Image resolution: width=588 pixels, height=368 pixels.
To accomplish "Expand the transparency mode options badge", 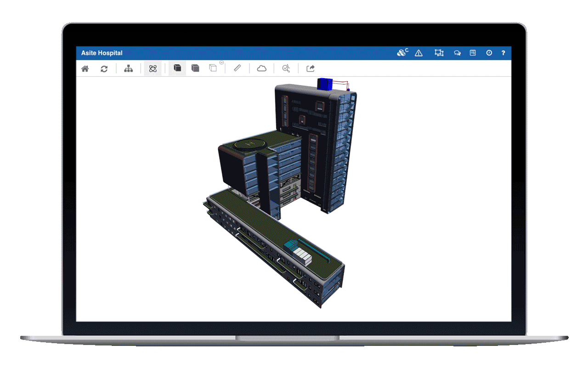I will pyautogui.click(x=221, y=63).
